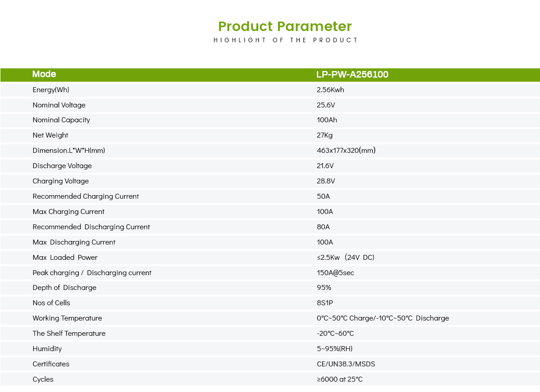
Task: Select the "Working Temperature" row label
Action: point(67,318)
